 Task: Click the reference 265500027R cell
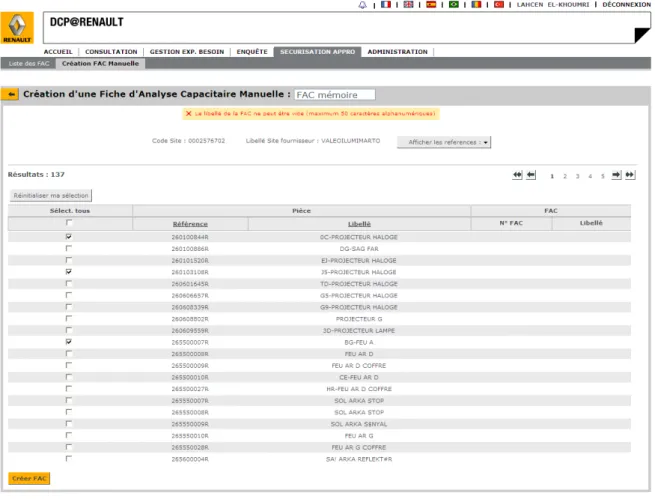pyautogui.click(x=190, y=389)
